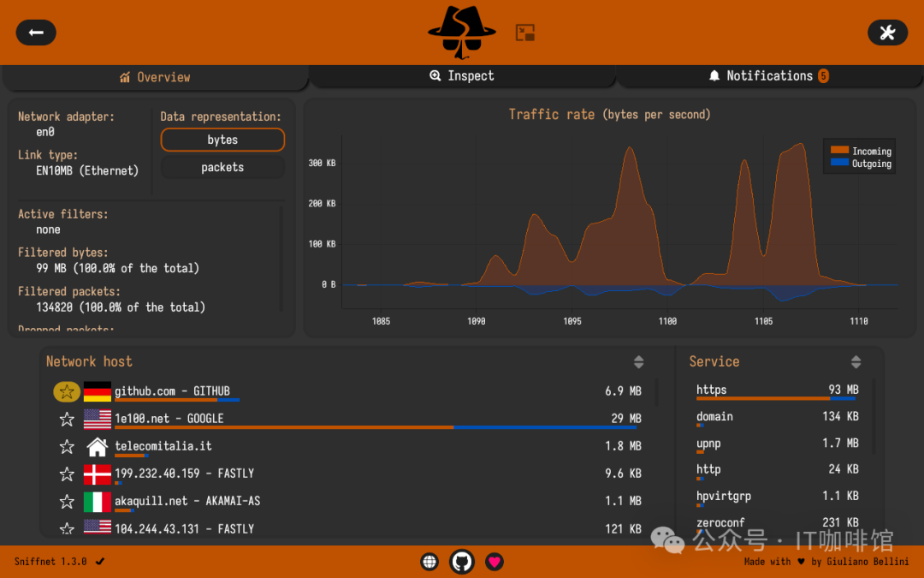Go back using the arrow button
The image size is (924, 578).
(36, 33)
